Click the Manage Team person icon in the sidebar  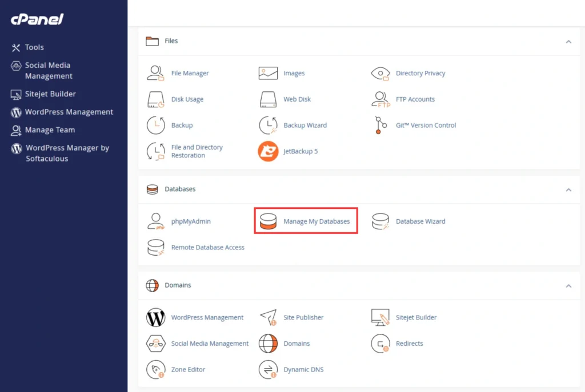15,130
